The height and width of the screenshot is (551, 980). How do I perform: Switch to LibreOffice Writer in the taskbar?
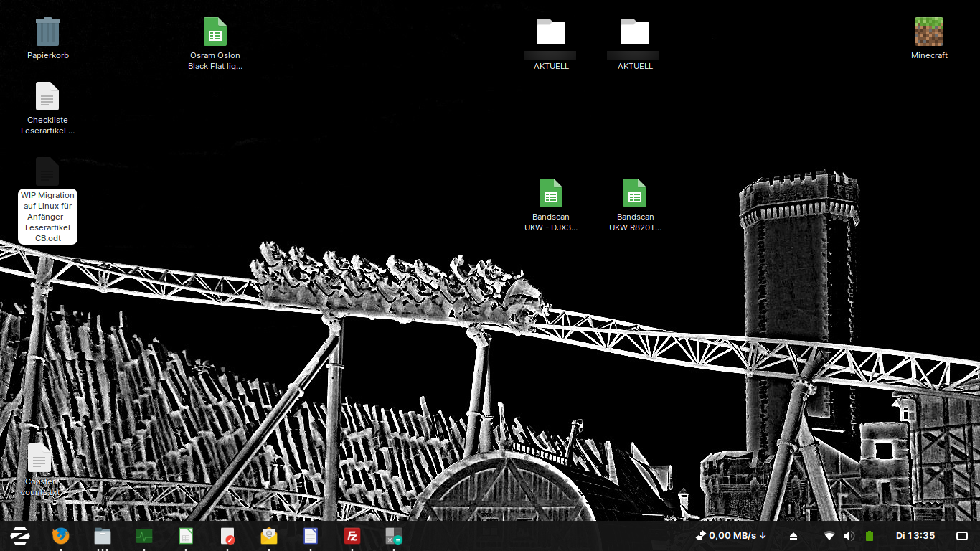point(311,536)
